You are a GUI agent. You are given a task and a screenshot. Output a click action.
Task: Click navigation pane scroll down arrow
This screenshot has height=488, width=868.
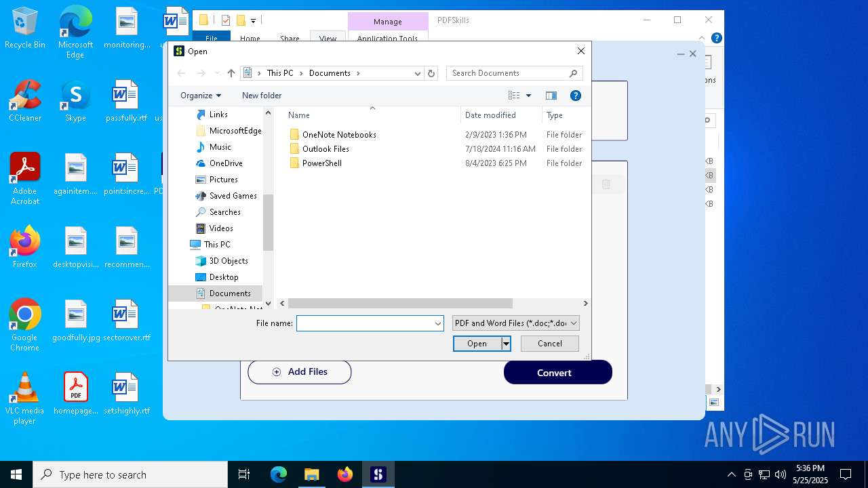[268, 304]
